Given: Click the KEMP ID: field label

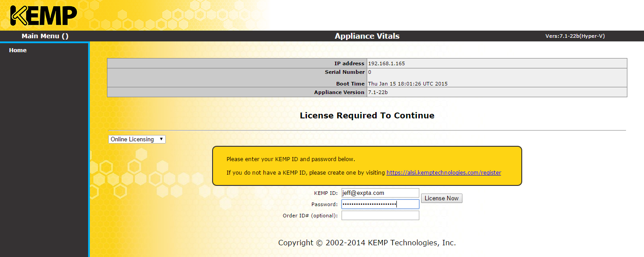Looking at the screenshot, I should (326, 193).
